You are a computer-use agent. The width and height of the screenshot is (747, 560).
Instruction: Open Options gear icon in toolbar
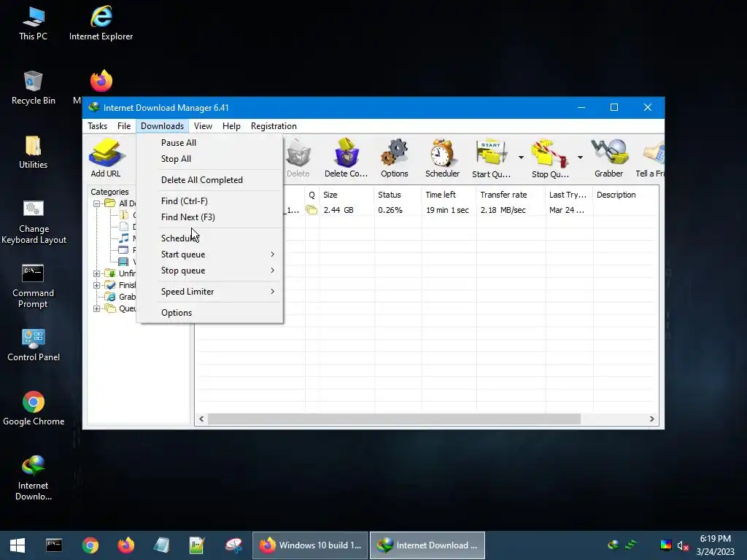pyautogui.click(x=395, y=158)
